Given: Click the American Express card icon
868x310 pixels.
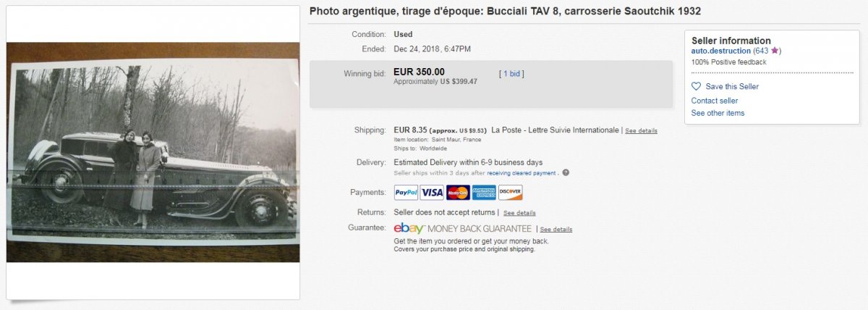Looking at the screenshot, I should 484,193.
